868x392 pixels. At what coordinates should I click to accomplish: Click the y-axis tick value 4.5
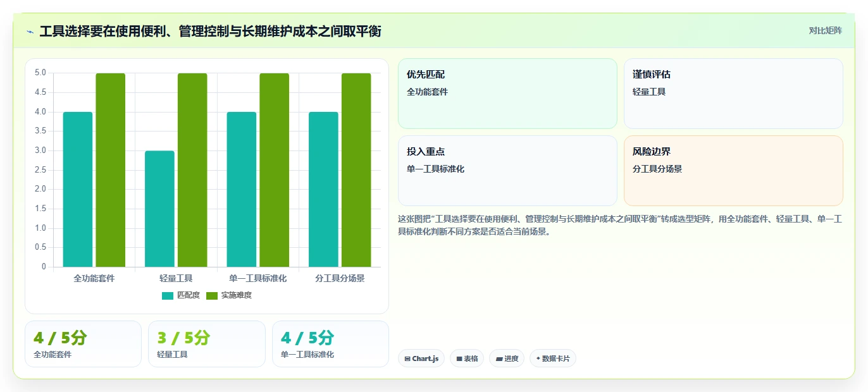40,92
